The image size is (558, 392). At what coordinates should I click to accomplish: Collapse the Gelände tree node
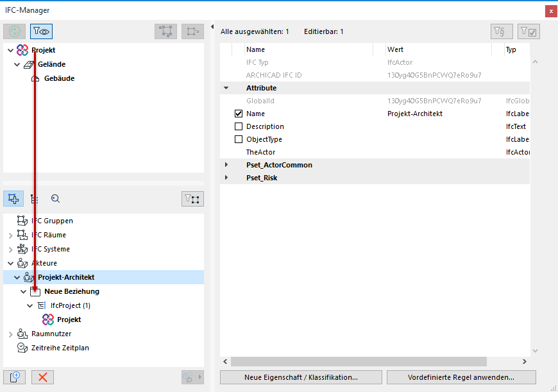point(17,65)
